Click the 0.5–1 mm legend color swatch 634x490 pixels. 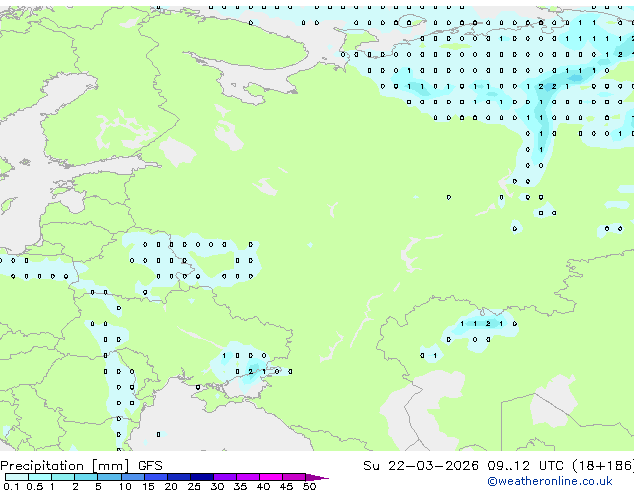pyautogui.click(x=40, y=477)
